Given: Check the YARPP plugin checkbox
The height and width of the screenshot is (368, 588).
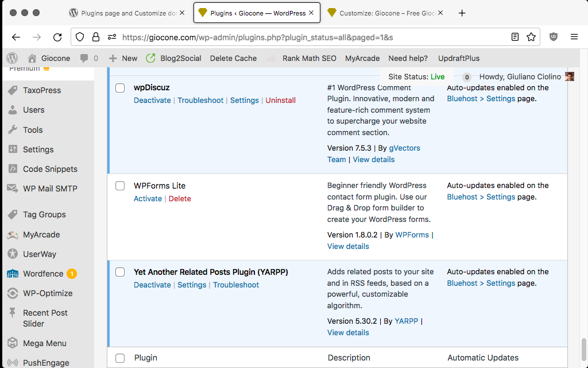Looking at the screenshot, I should pos(120,272).
